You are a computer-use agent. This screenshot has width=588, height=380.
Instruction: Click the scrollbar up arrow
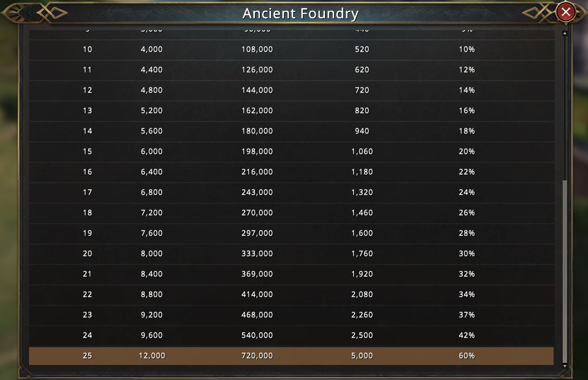(x=565, y=34)
